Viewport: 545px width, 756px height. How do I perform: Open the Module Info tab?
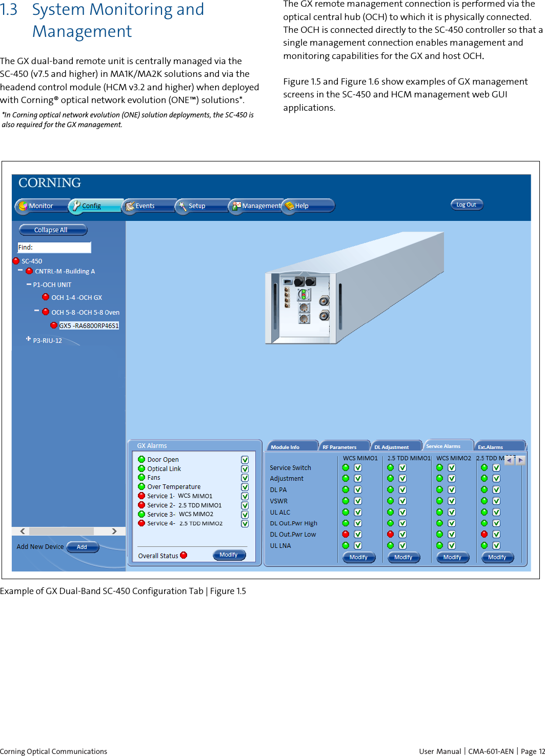click(292, 446)
